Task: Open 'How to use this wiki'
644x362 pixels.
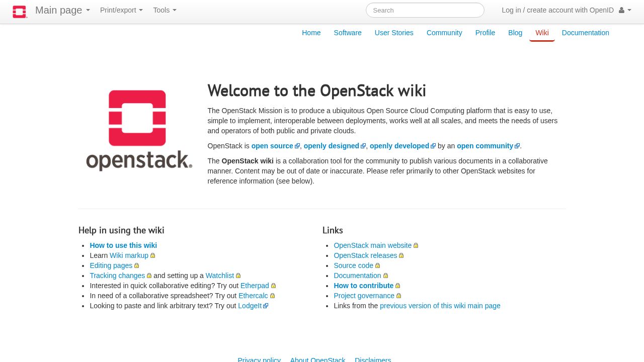Action: pos(123,245)
